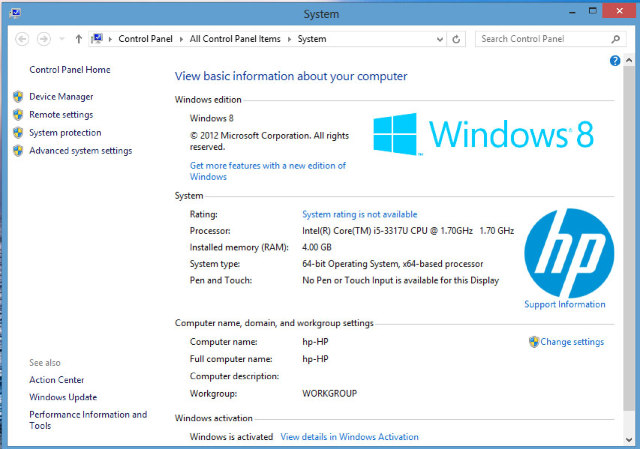The width and height of the screenshot is (640, 449).
Task: Expand the chevron after Control Panel in breadcrumb
Action: [183, 39]
